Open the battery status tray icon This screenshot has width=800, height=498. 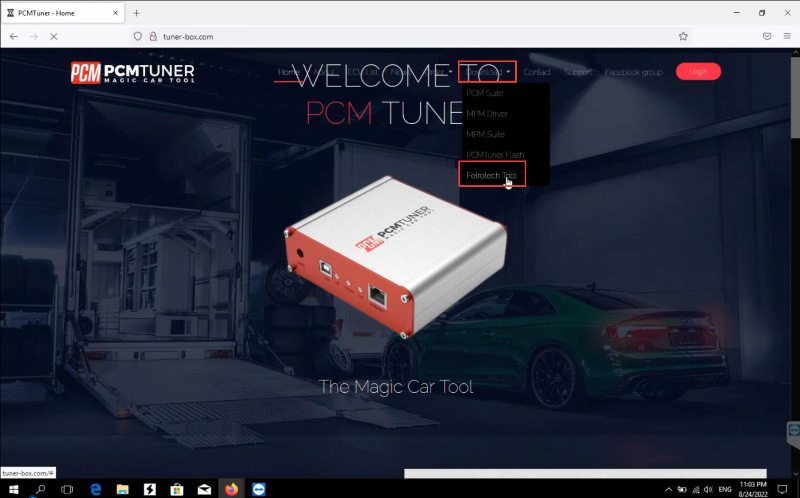coord(682,489)
